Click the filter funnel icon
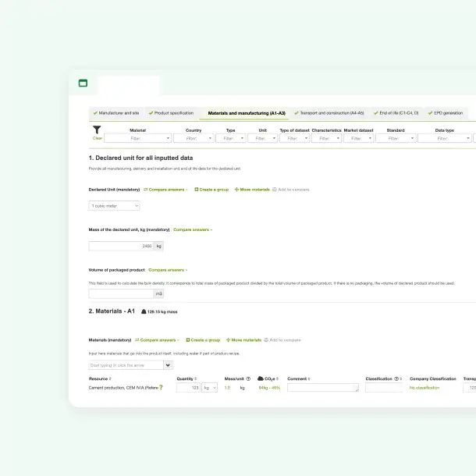The height and width of the screenshot is (476, 476). pos(97,130)
